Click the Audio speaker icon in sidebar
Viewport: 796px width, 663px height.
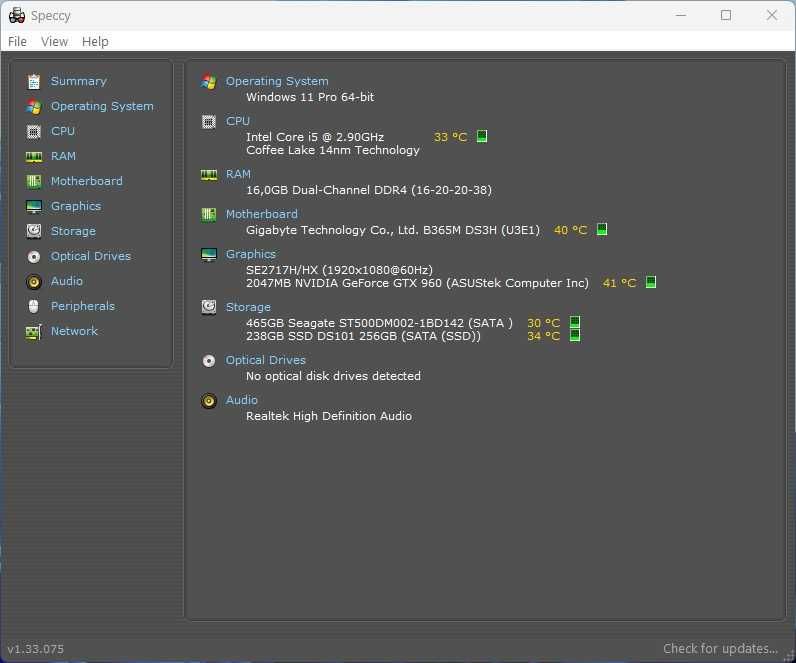pyautogui.click(x=34, y=282)
